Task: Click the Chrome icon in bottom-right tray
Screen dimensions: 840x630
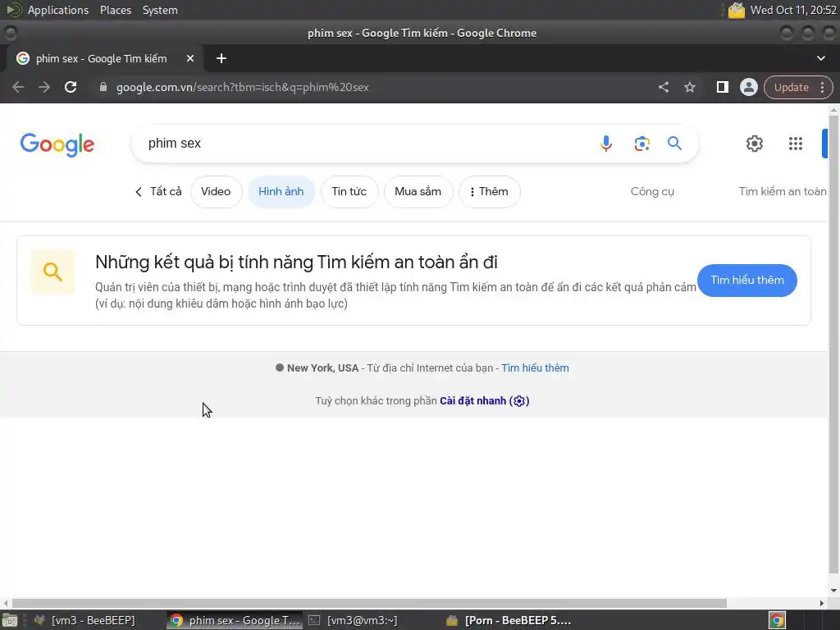Action: [778, 620]
